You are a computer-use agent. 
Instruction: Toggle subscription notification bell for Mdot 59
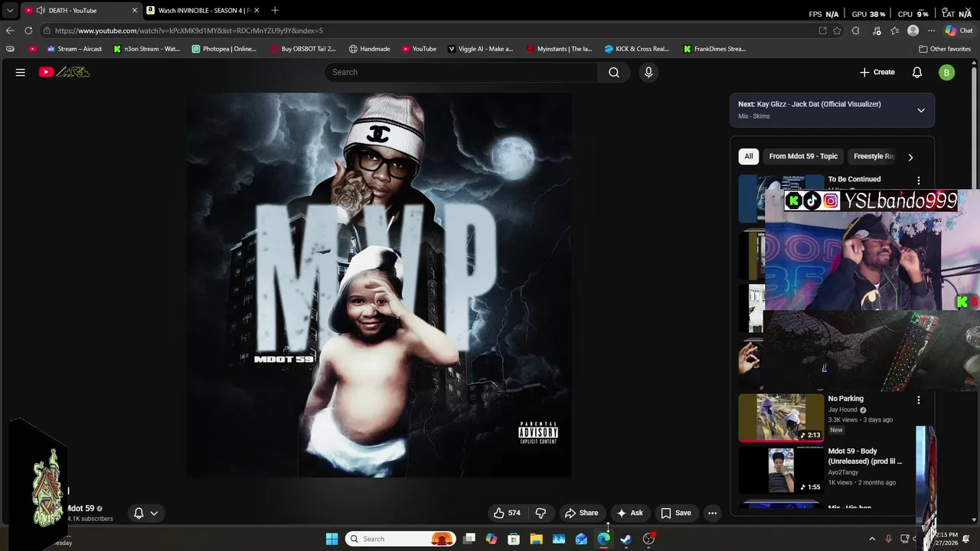point(145,513)
